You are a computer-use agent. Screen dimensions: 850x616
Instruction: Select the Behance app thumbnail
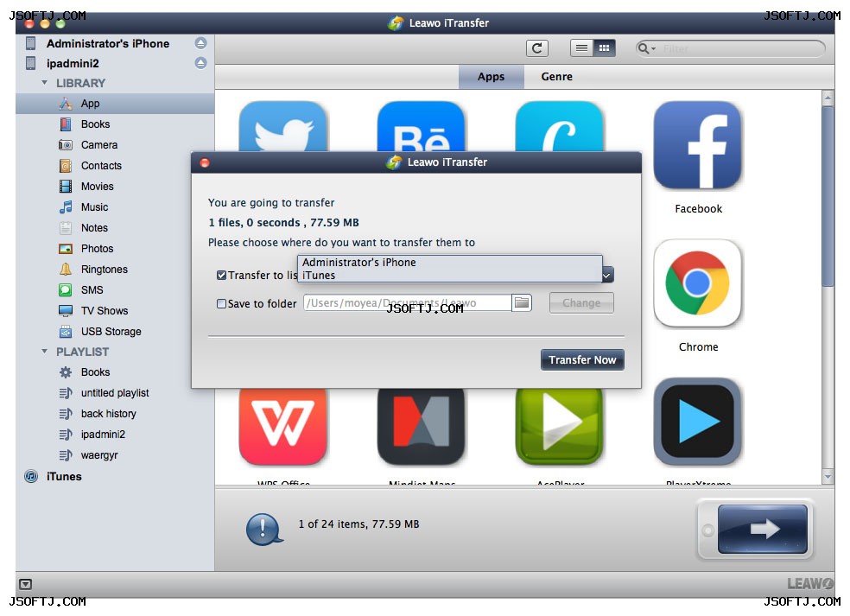[422, 126]
